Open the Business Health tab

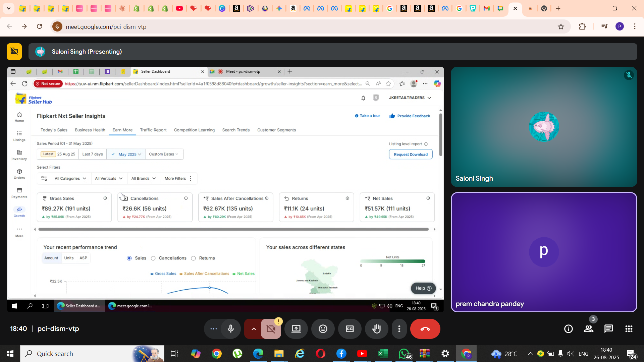(x=90, y=130)
